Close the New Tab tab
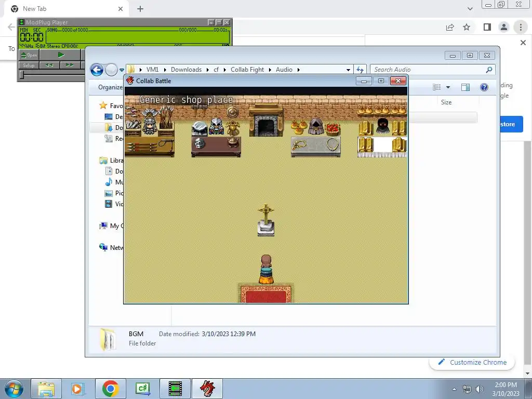Image resolution: width=532 pixels, height=399 pixels. (x=121, y=9)
